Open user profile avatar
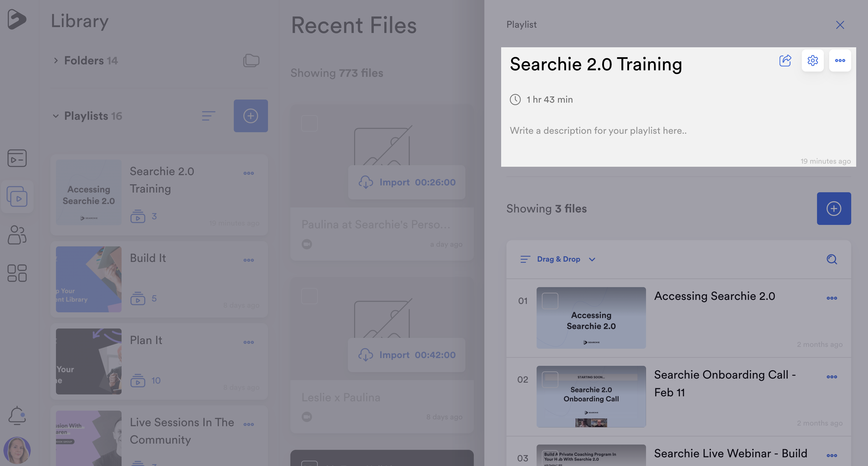 pos(17,450)
